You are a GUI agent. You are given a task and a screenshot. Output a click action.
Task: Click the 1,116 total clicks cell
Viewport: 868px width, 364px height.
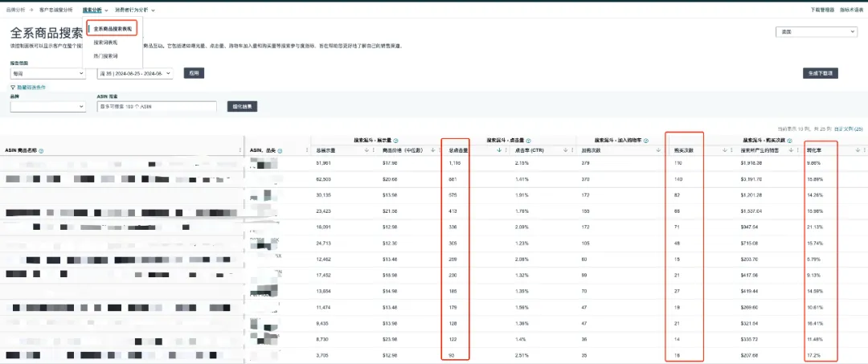pos(454,163)
